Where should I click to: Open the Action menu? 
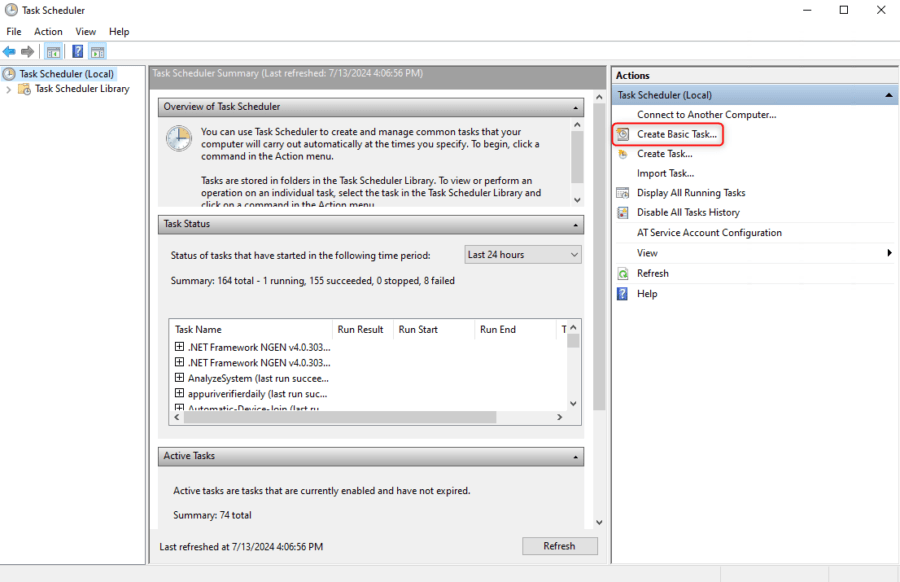[x=48, y=31]
